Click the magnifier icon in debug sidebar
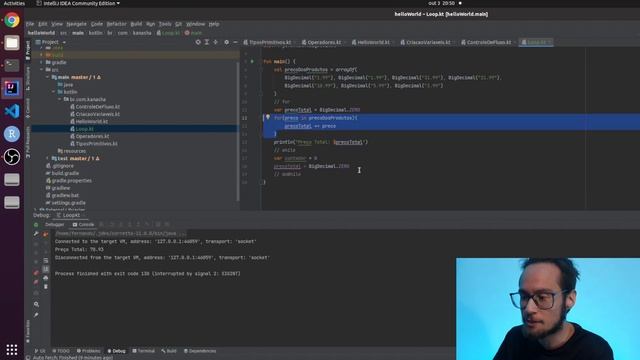 point(36,304)
